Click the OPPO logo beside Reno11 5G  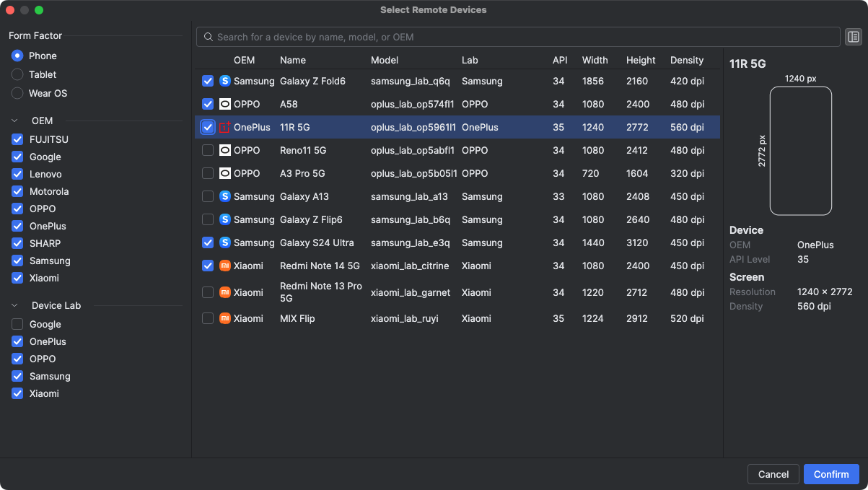click(225, 151)
